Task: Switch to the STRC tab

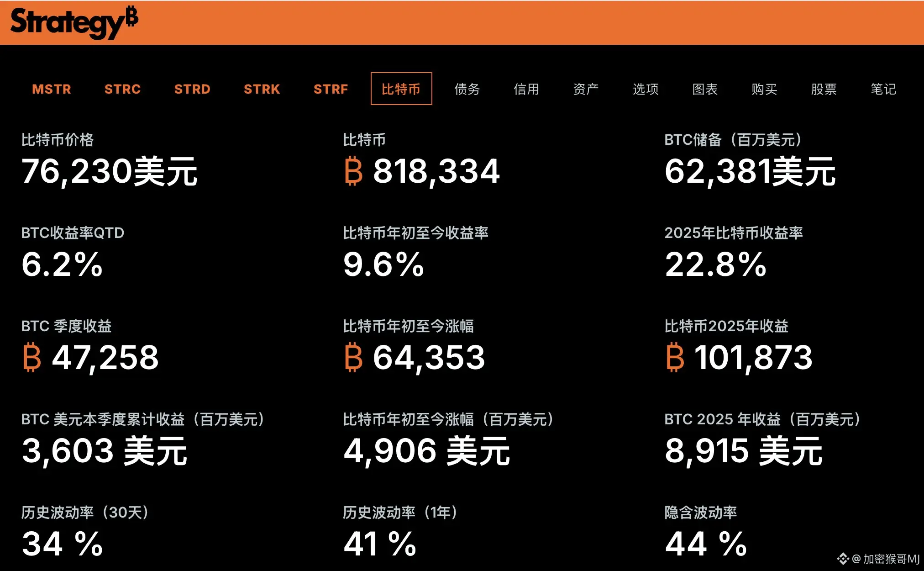Action: click(x=122, y=89)
